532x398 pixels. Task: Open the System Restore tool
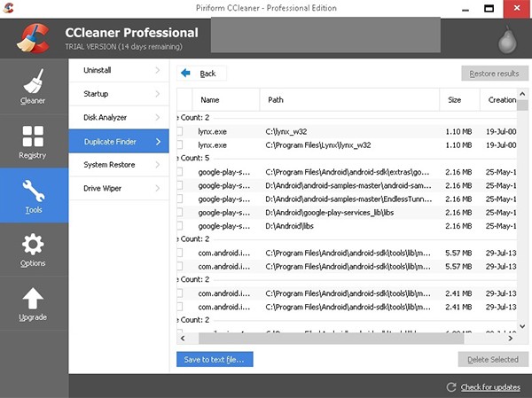[108, 165]
